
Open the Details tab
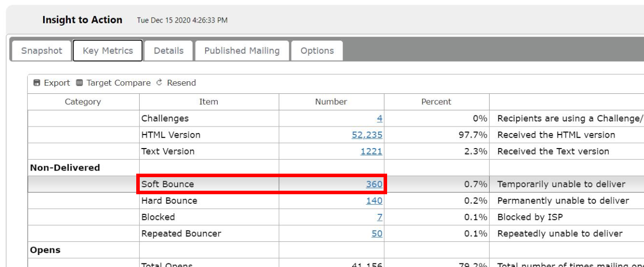pos(168,51)
